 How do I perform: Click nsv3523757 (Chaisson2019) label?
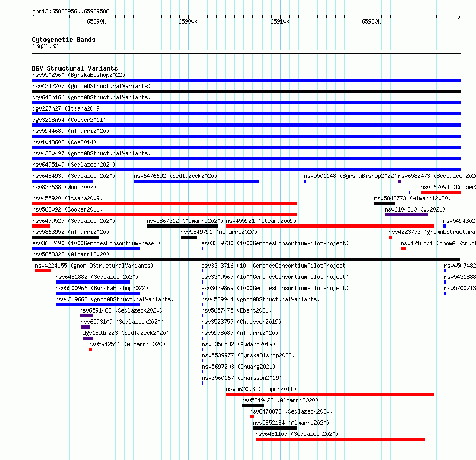click(x=241, y=322)
